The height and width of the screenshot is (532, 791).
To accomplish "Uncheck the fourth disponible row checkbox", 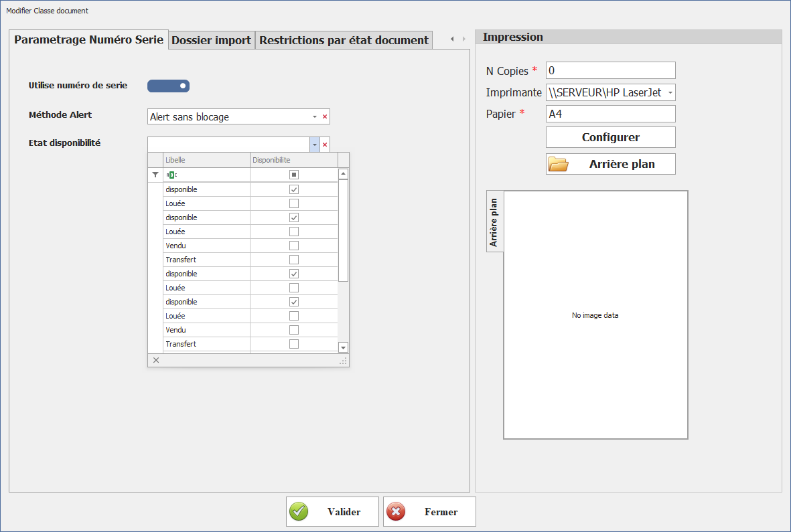I will point(293,302).
